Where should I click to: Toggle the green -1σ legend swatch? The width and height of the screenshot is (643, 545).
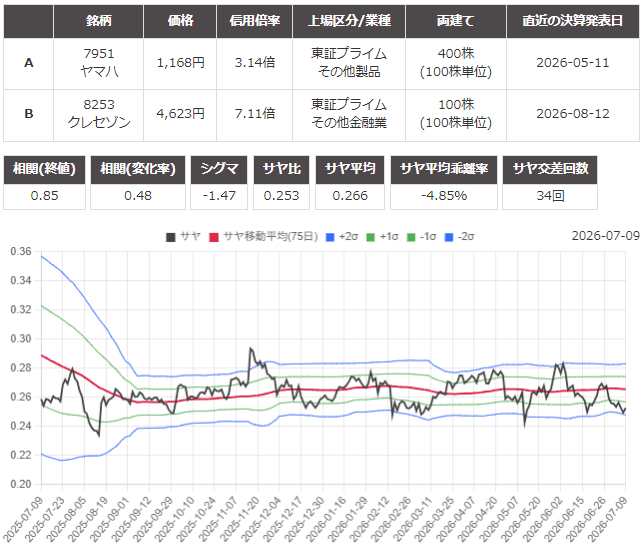(411, 237)
